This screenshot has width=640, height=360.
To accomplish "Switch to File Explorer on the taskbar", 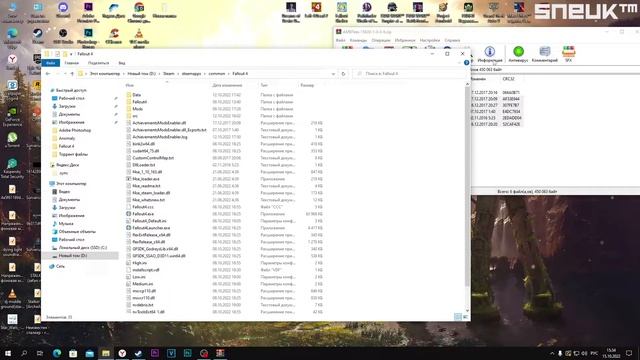I will (106, 353).
